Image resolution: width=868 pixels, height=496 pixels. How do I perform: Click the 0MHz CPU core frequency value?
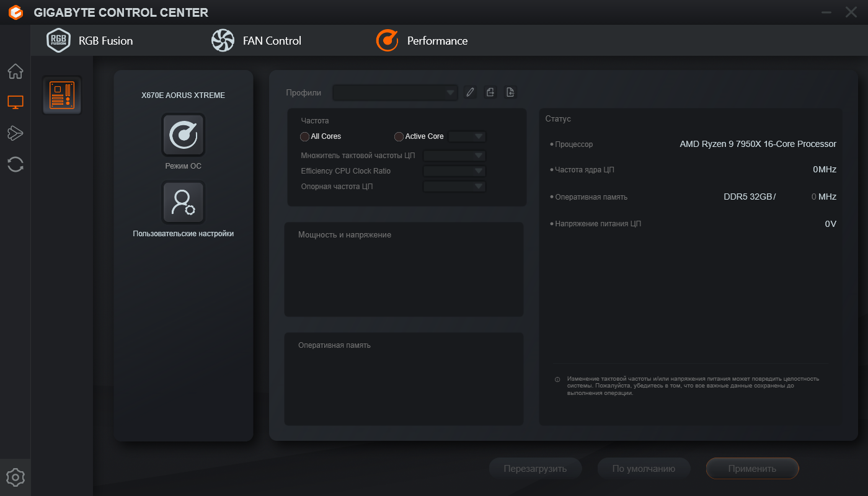pyautogui.click(x=825, y=169)
